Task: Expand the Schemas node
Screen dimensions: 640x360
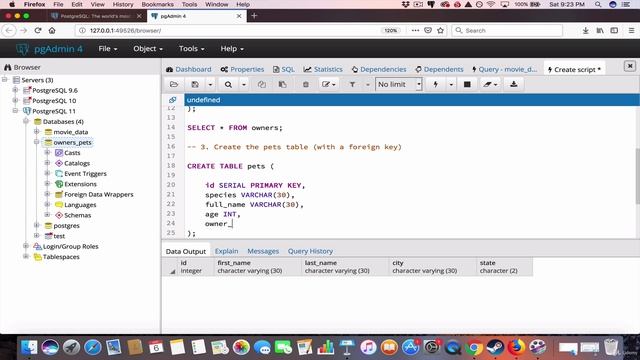Action: pos(47,215)
